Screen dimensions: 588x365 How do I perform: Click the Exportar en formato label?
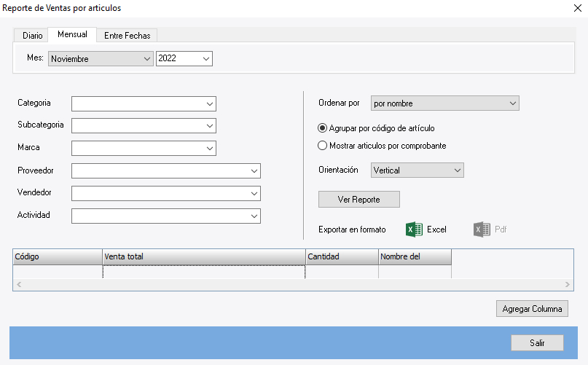pos(352,229)
